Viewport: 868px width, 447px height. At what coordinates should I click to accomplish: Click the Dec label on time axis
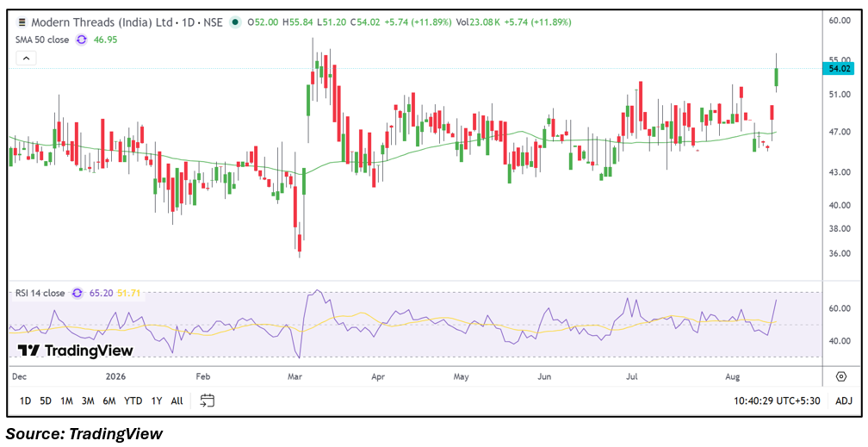[19, 376]
